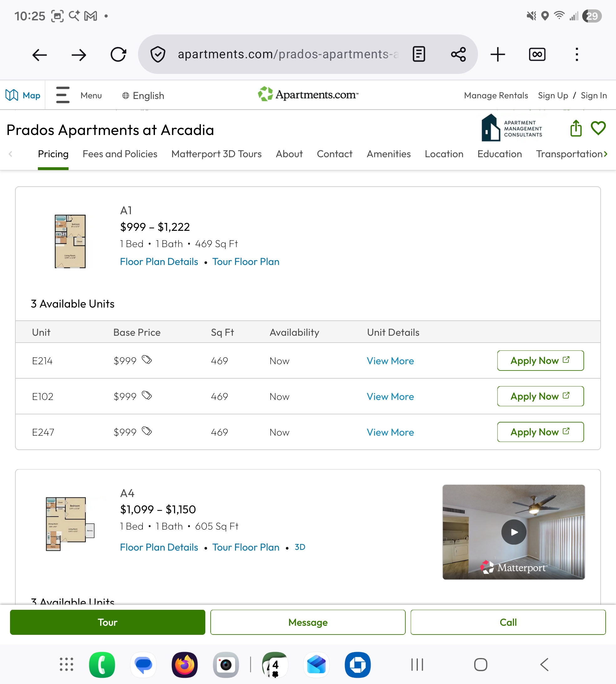Switch to Fees and Policies tab
Screen dimensions: 616x684
pyautogui.click(x=120, y=154)
